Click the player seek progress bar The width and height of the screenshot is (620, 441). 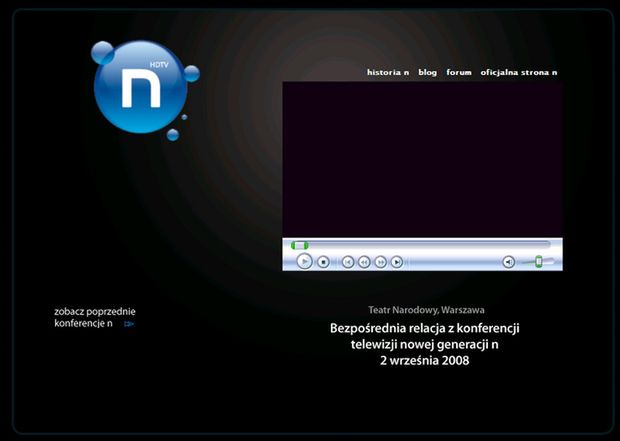pyautogui.click(x=421, y=245)
